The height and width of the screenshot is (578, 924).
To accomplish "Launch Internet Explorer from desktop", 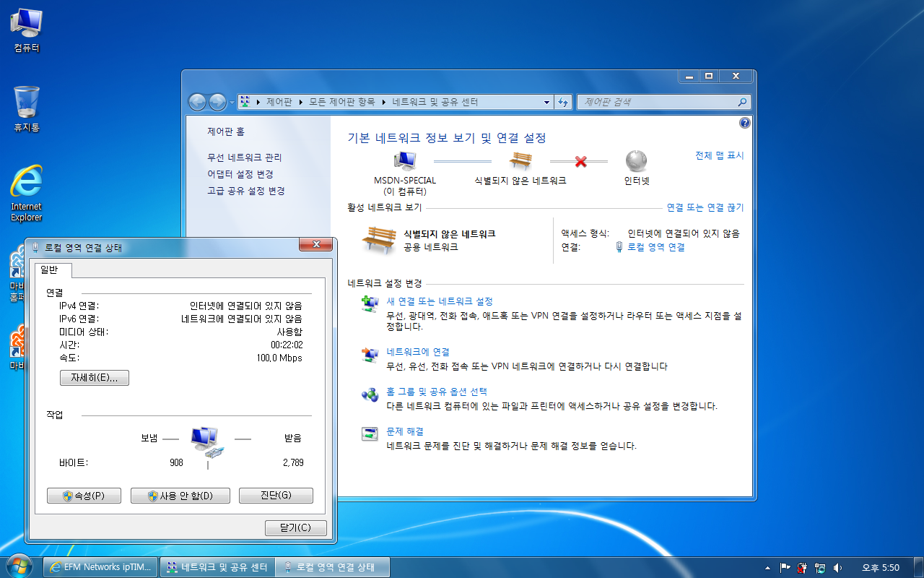I will (x=26, y=193).
